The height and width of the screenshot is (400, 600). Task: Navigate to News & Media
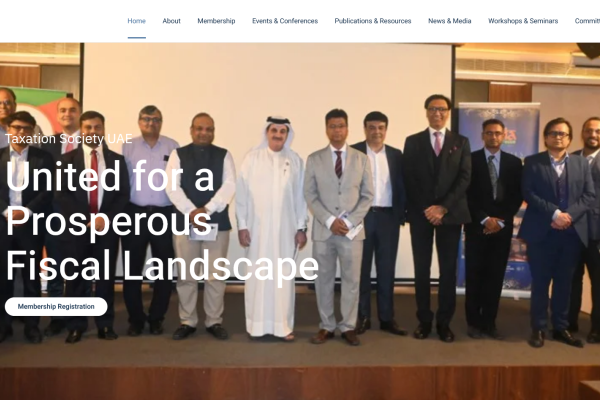tap(450, 21)
